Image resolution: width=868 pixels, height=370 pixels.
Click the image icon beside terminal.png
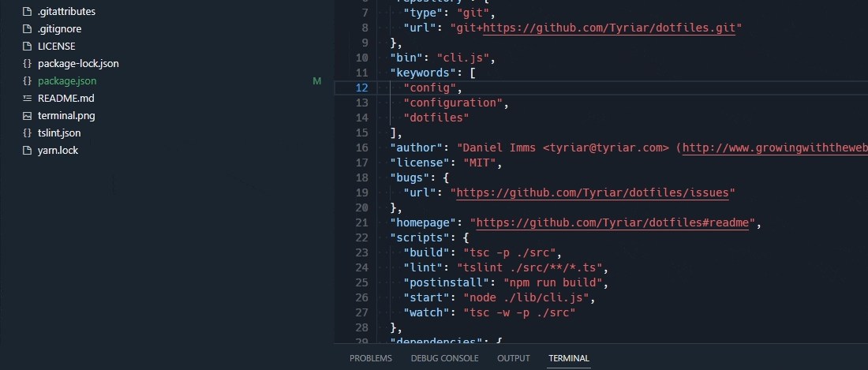click(x=27, y=116)
